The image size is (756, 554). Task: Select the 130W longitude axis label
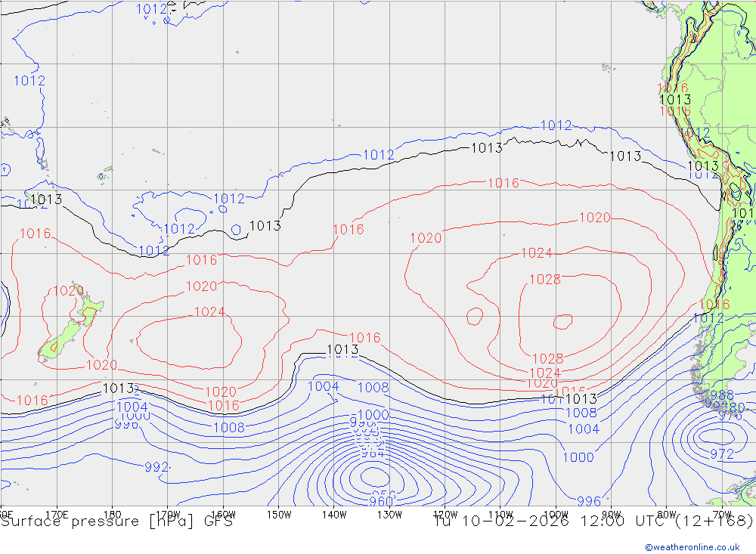[389, 515]
